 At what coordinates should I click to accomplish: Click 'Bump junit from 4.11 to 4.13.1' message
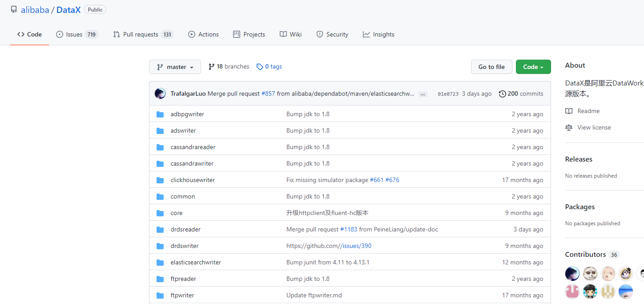(328, 263)
